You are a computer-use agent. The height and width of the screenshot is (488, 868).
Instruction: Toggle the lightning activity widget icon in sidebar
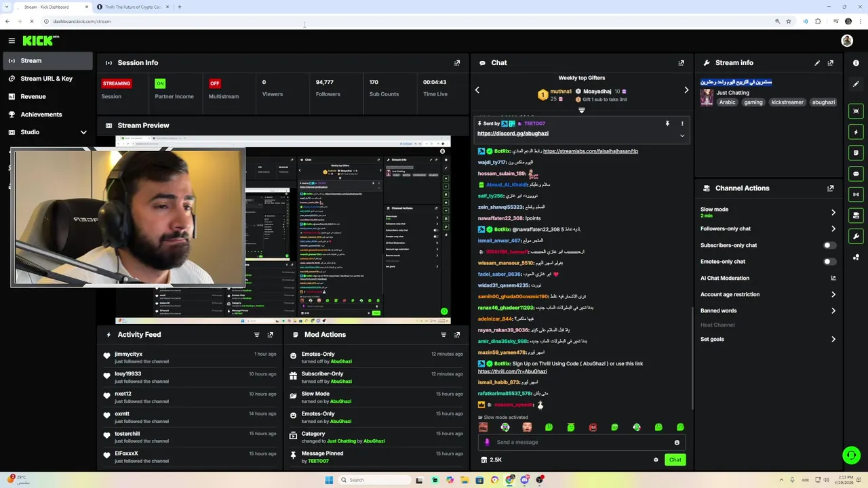coord(856,132)
